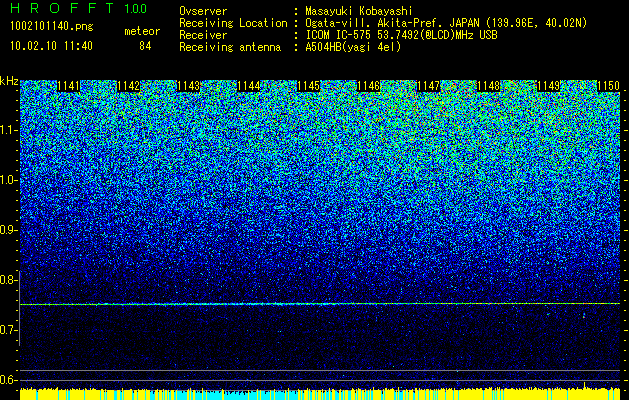The width and height of the screenshot is (629, 400).
Task: Click the kHz axis unit label
Action: [x=9, y=81]
